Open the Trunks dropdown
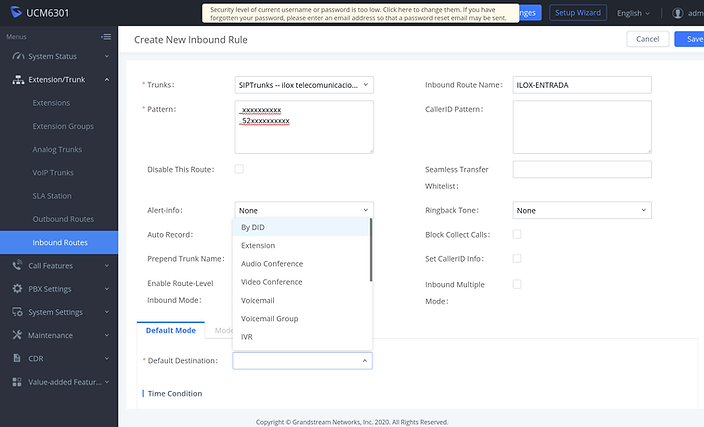This screenshot has height=427, width=704. point(304,85)
